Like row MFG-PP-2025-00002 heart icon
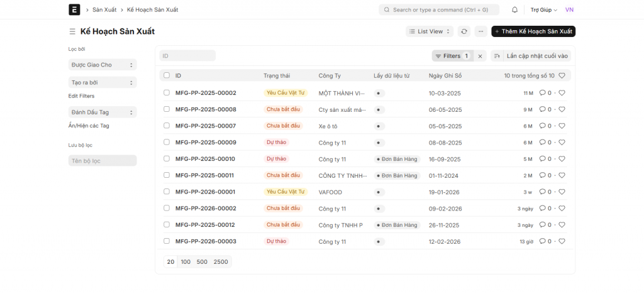 562,93
